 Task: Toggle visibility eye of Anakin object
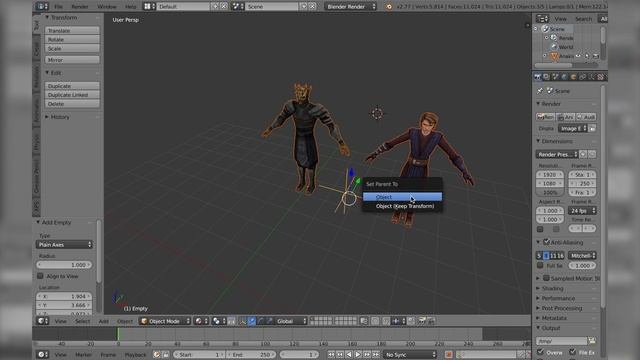578,56
